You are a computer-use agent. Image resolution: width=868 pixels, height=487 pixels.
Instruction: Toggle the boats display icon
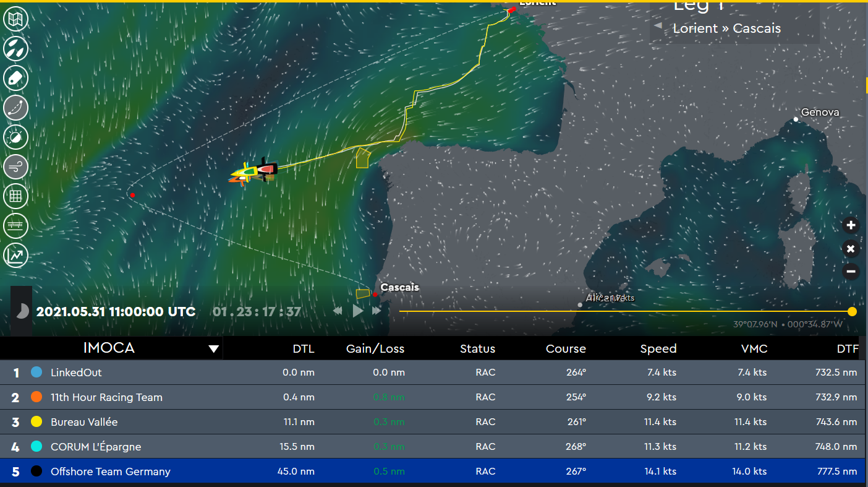coord(16,48)
